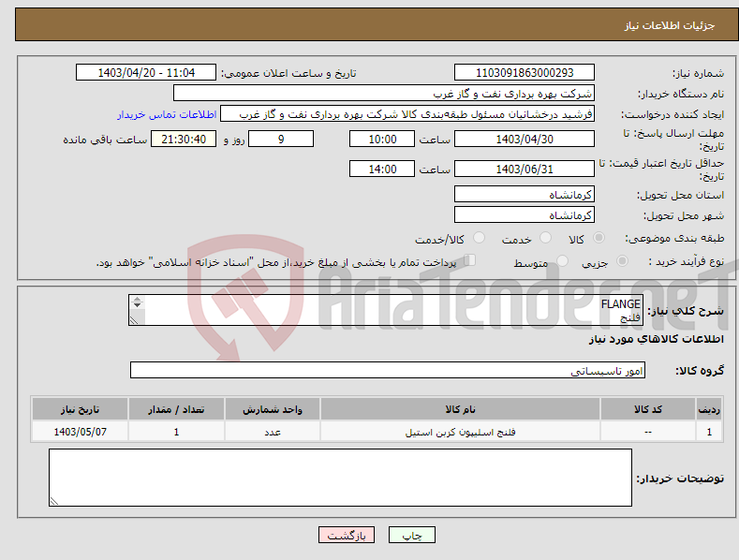
Task: Click the buyer organization name field
Action: [384, 94]
